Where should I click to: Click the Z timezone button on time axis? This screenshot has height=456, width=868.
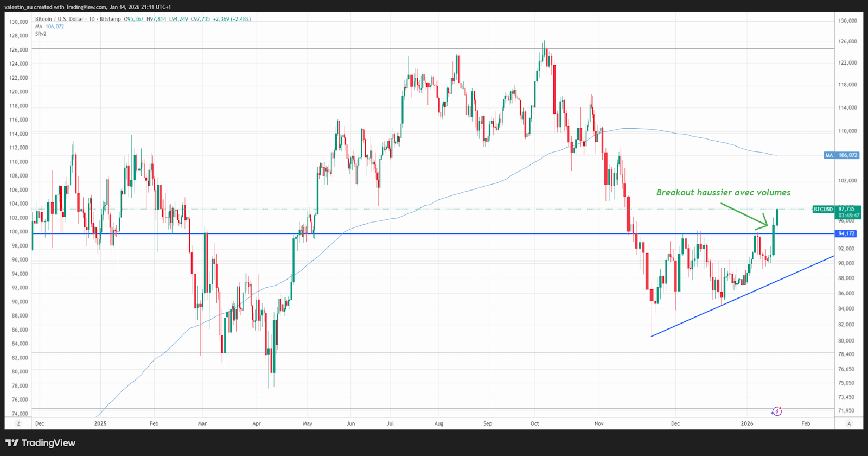click(x=18, y=423)
